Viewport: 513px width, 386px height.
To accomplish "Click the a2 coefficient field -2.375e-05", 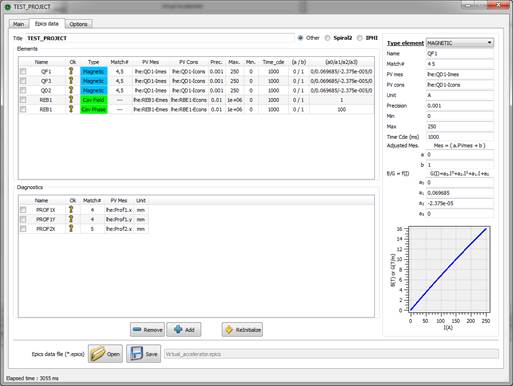I will tap(460, 203).
